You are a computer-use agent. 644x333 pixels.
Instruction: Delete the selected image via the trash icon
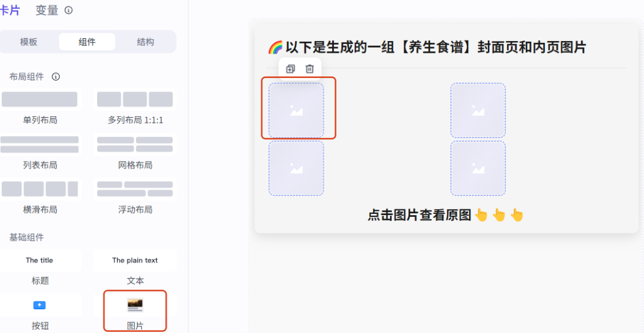309,69
